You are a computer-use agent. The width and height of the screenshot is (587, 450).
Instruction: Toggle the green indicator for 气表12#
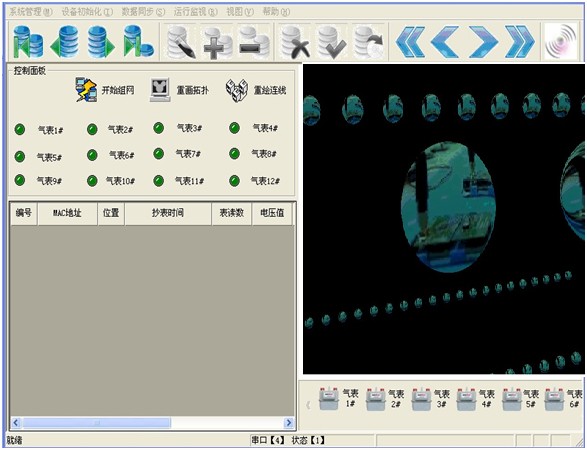[234, 181]
